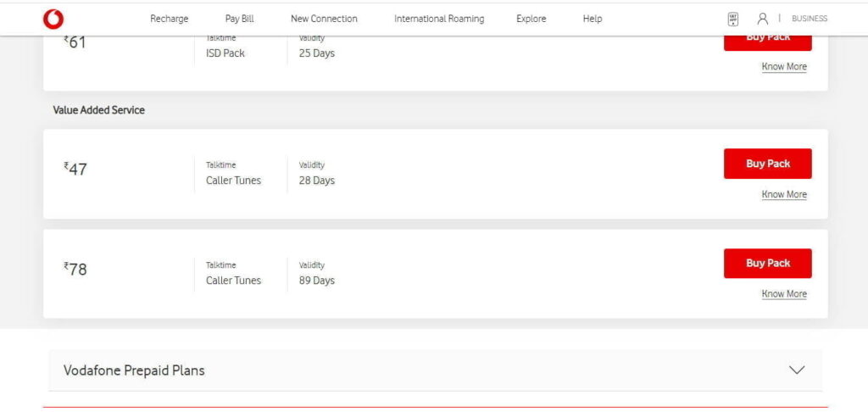Open Know More for ₹47 pack
Image resolution: width=868 pixels, height=412 pixels.
[784, 194]
